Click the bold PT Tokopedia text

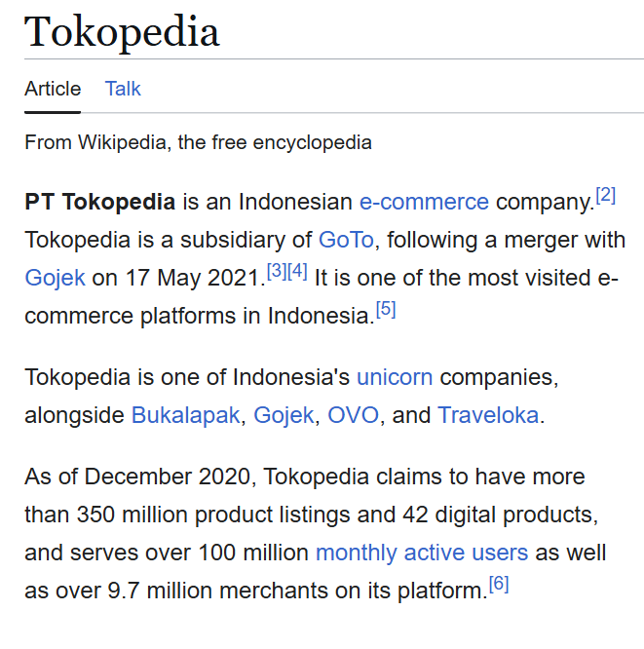[99, 203]
